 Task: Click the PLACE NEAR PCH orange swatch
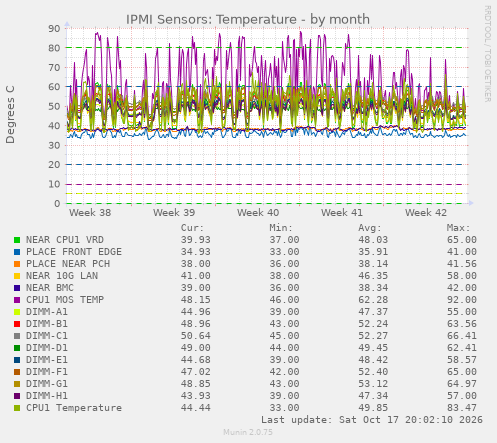tap(17, 264)
